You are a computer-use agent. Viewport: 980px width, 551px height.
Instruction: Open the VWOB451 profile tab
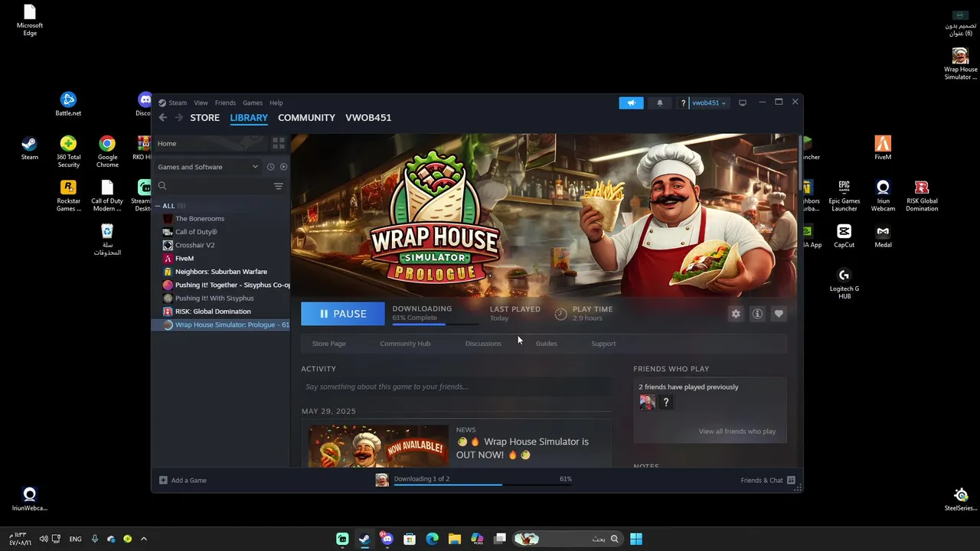pyautogui.click(x=368, y=117)
